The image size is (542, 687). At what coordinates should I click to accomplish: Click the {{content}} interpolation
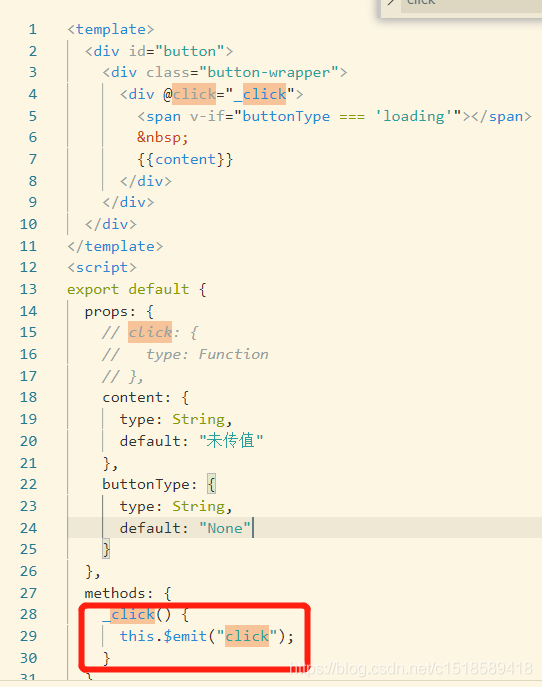tap(185, 159)
